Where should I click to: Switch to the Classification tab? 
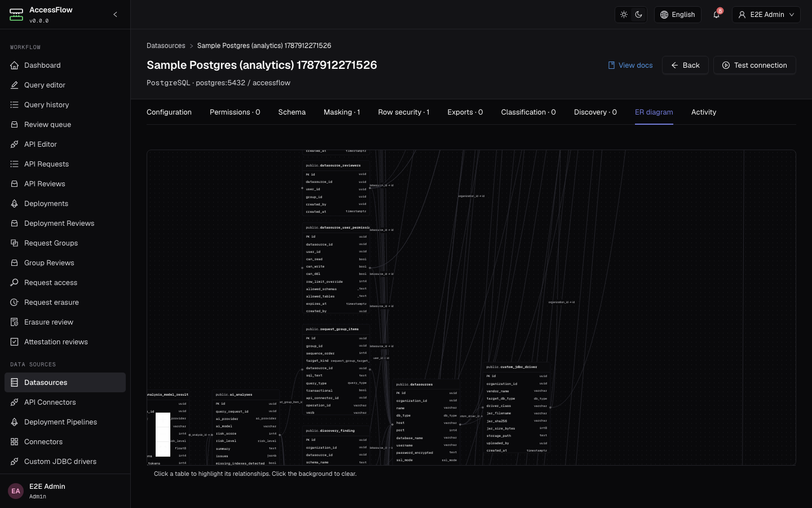tap(528, 112)
